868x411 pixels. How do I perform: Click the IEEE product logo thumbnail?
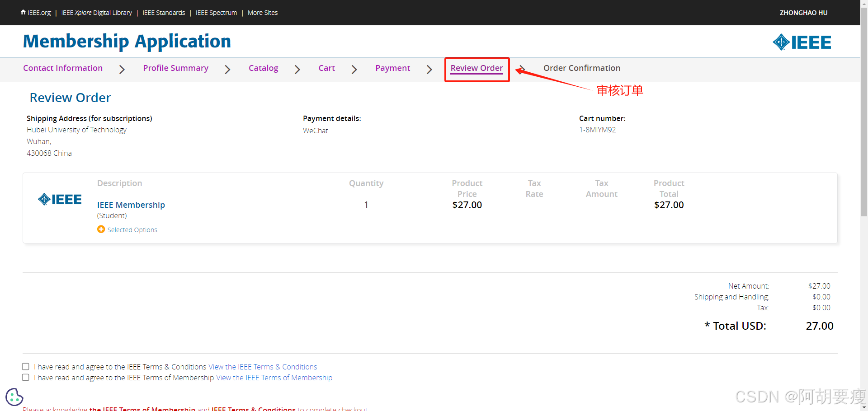[x=60, y=199]
